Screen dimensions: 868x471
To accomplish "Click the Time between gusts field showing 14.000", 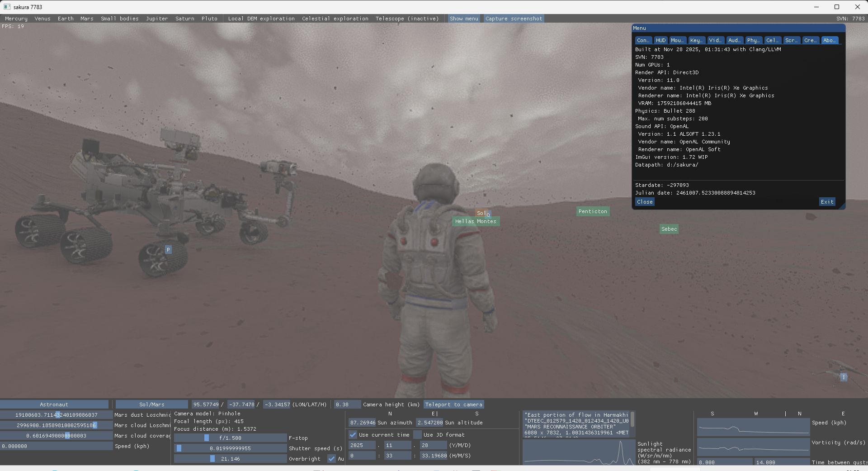I will (x=782, y=462).
